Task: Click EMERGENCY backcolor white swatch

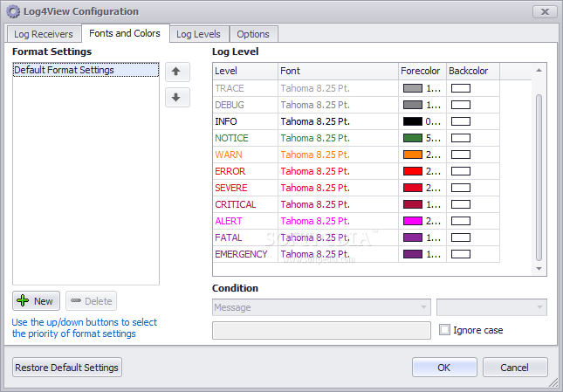Action: (x=461, y=254)
